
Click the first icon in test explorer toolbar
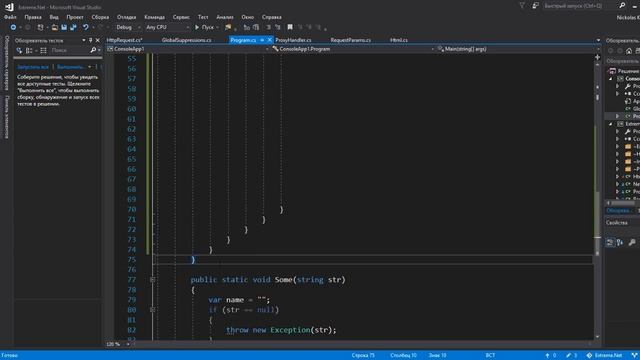[19, 50]
